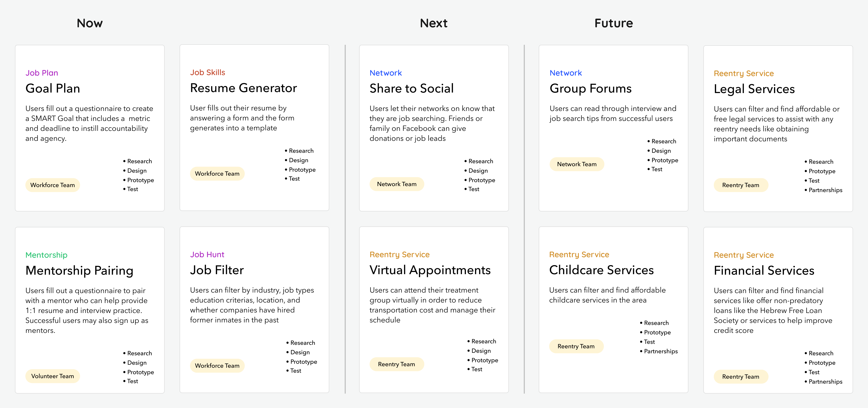Select the Network Team tag on Group Forums
Viewport: 868px width, 408px height.
click(x=577, y=164)
